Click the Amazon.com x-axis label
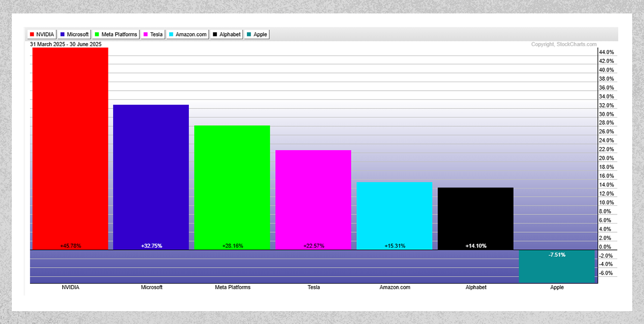 point(394,287)
